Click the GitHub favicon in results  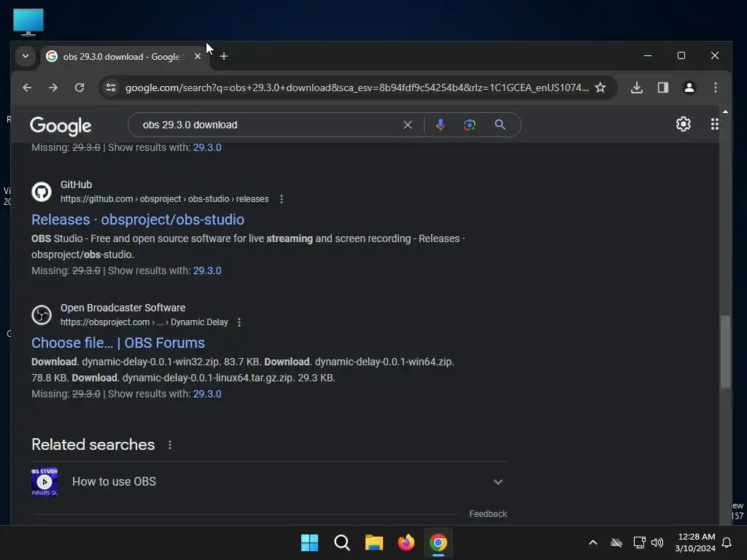click(42, 192)
